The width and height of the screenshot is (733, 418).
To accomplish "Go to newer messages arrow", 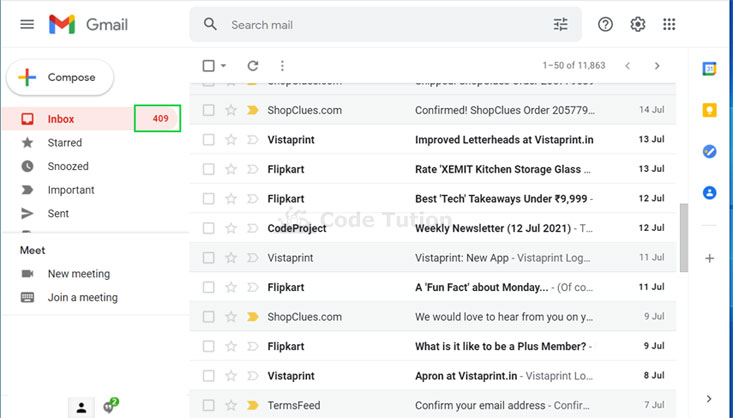I will coord(628,66).
